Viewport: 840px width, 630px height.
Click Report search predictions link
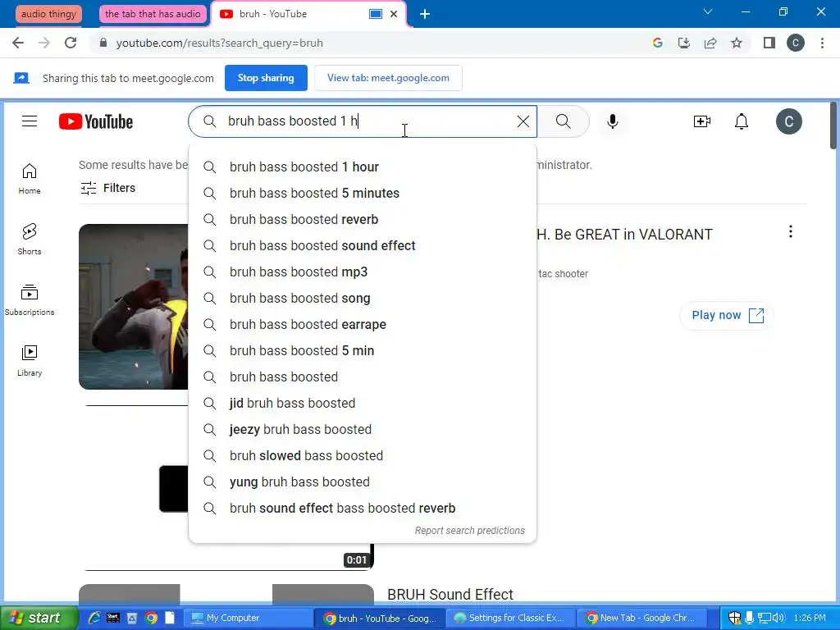click(470, 531)
